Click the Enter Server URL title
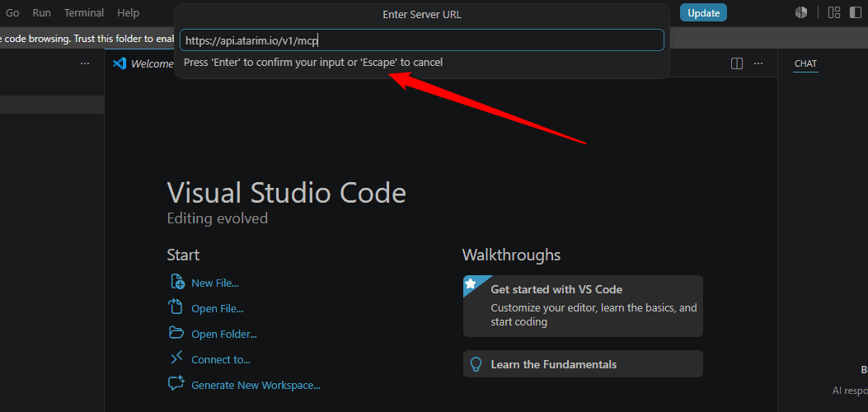The height and width of the screenshot is (412, 868). coord(422,15)
